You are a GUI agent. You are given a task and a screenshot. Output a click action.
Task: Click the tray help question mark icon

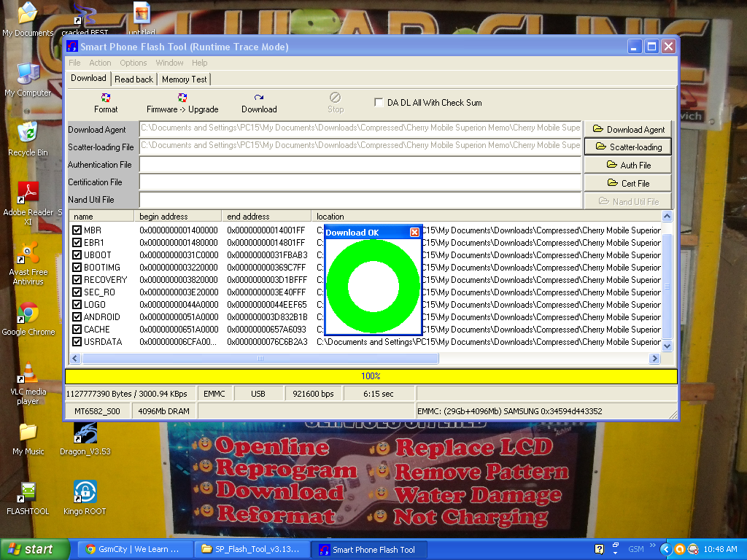coord(600,549)
